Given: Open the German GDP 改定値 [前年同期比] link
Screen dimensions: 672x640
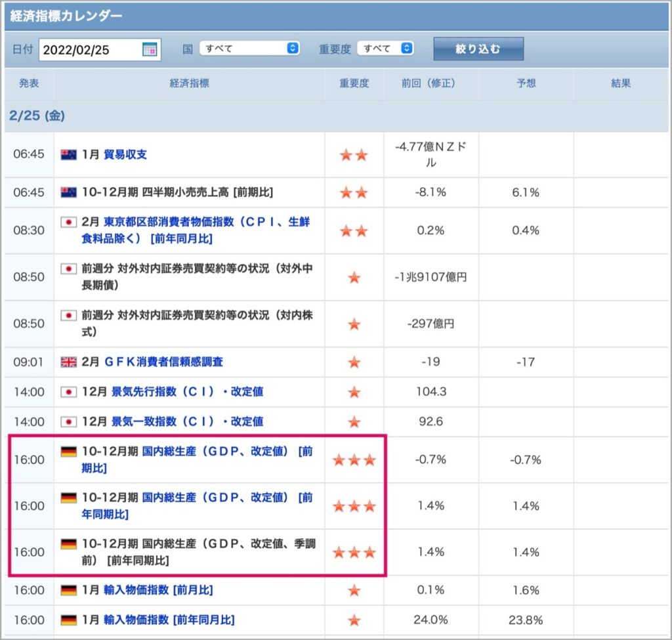Looking at the screenshot, I should tap(197, 506).
